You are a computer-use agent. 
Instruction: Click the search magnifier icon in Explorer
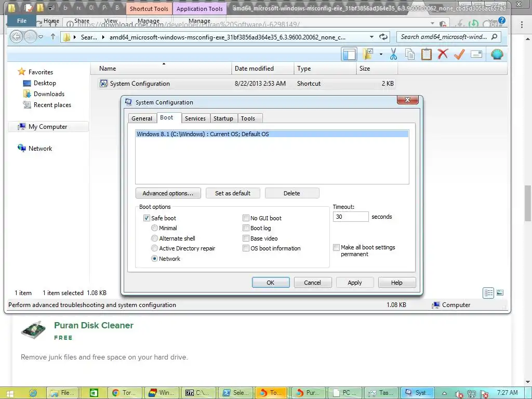tap(495, 37)
